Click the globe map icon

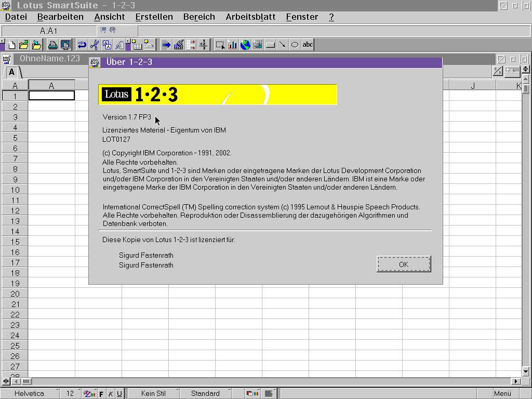pos(245,45)
